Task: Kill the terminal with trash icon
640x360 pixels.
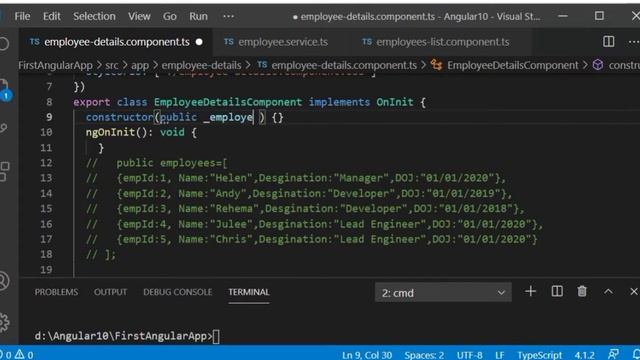Action: [582, 291]
